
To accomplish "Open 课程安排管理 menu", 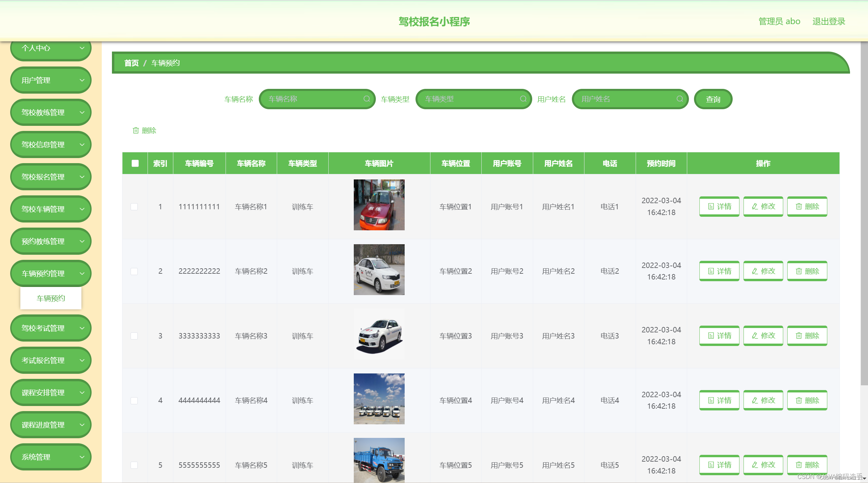I will click(51, 392).
